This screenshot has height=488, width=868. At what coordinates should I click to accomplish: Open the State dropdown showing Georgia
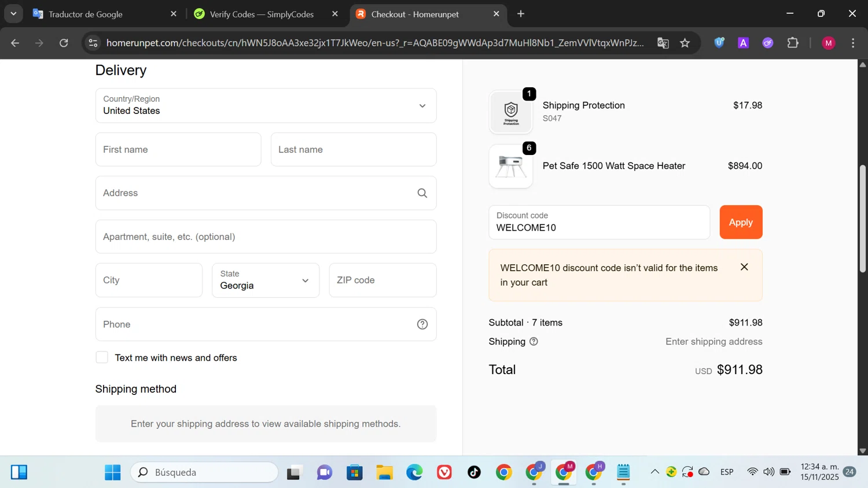pyautogui.click(x=266, y=280)
